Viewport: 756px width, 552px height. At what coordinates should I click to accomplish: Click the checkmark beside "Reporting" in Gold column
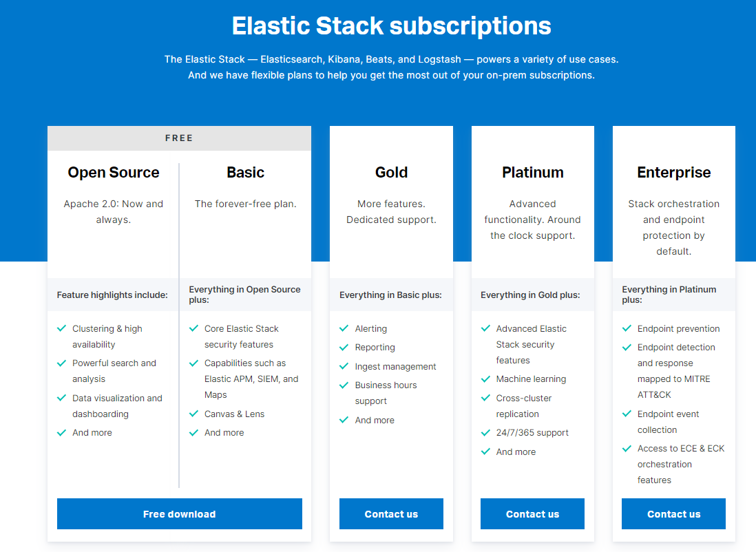(x=343, y=347)
